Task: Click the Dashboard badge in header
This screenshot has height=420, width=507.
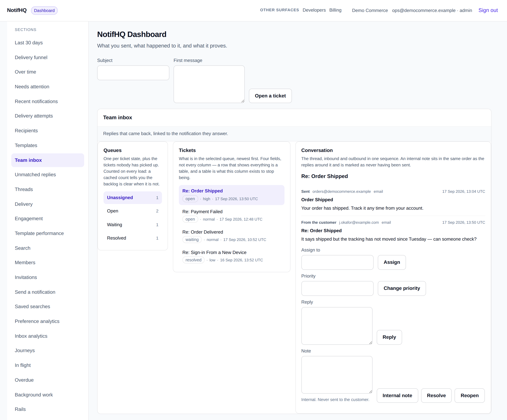Action: coord(44,10)
